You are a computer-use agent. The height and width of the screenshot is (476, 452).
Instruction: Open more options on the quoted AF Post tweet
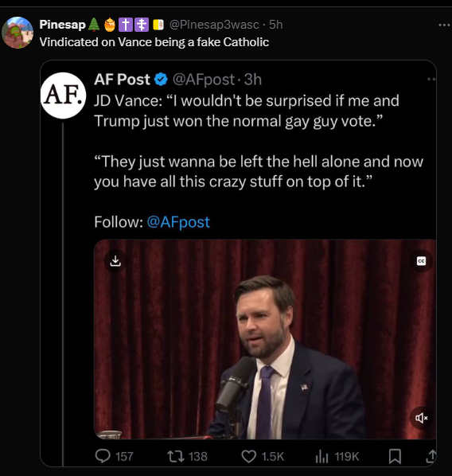click(431, 80)
